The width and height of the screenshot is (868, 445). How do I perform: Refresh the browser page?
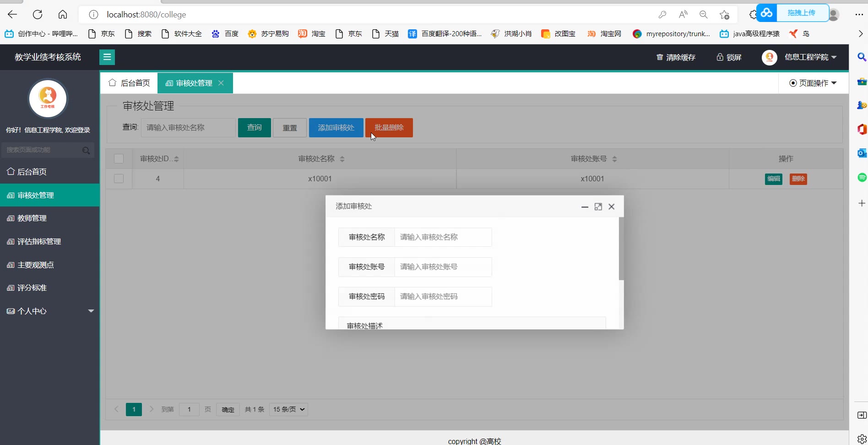[38, 15]
